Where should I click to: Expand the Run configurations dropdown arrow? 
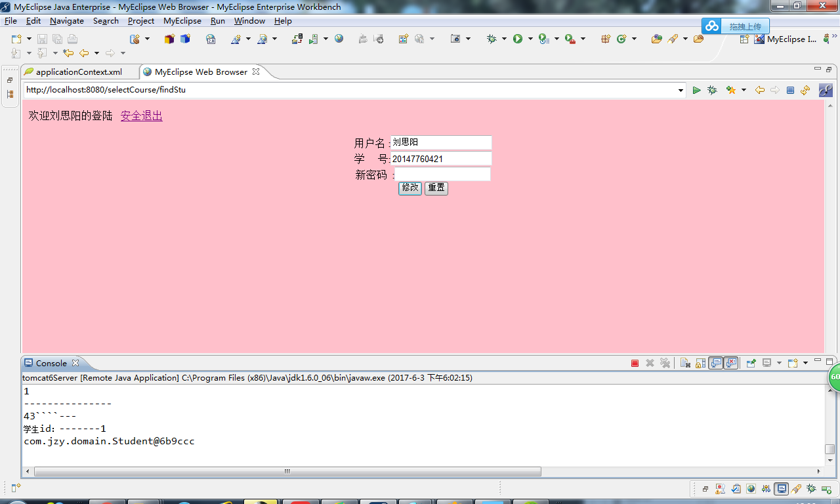pyautogui.click(x=530, y=38)
